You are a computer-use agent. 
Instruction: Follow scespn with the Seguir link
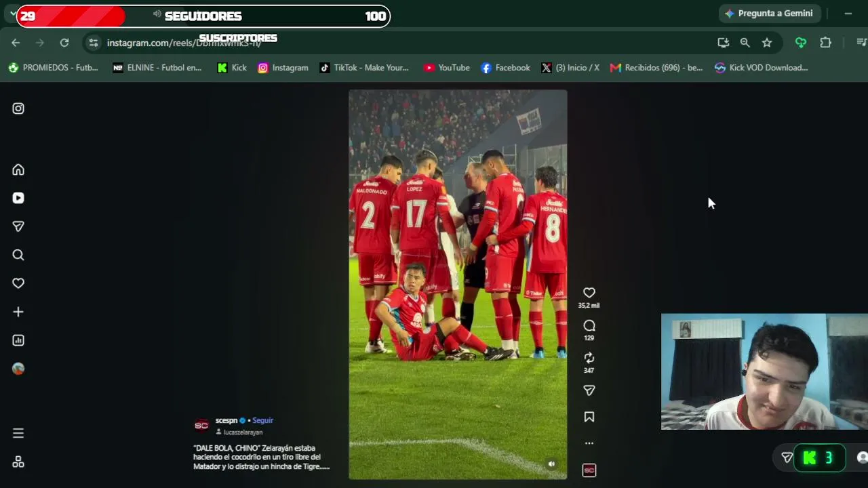(x=262, y=420)
